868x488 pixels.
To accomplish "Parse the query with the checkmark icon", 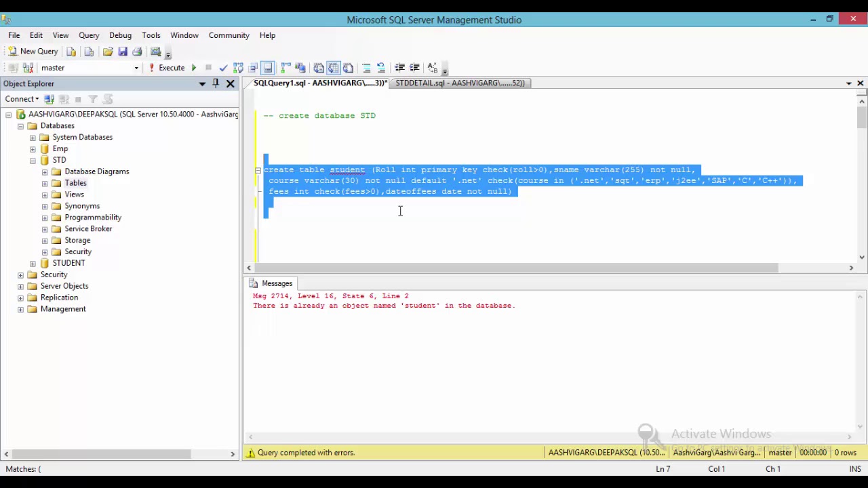I will click(x=223, y=68).
